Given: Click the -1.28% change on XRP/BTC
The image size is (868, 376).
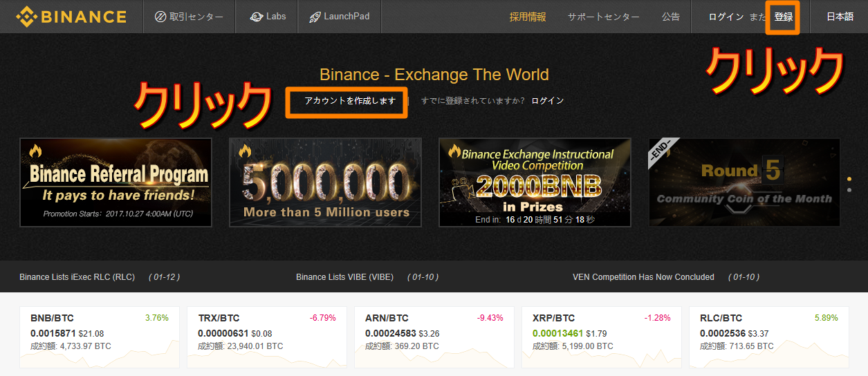Looking at the screenshot, I should tap(657, 318).
